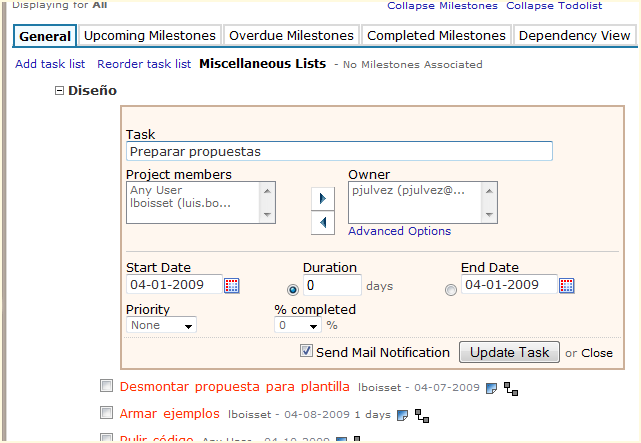Uncheck Send Mail Notification checkbox

coord(307,352)
